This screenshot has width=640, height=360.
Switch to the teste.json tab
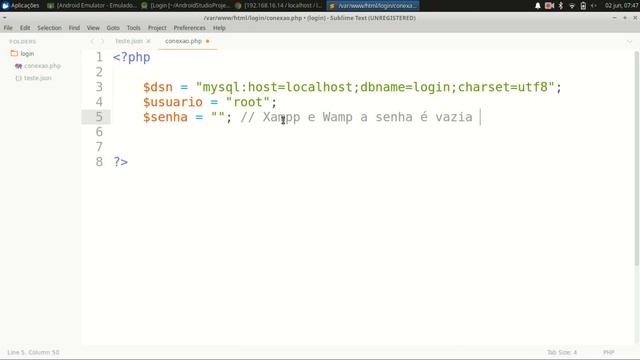pyautogui.click(x=129, y=41)
